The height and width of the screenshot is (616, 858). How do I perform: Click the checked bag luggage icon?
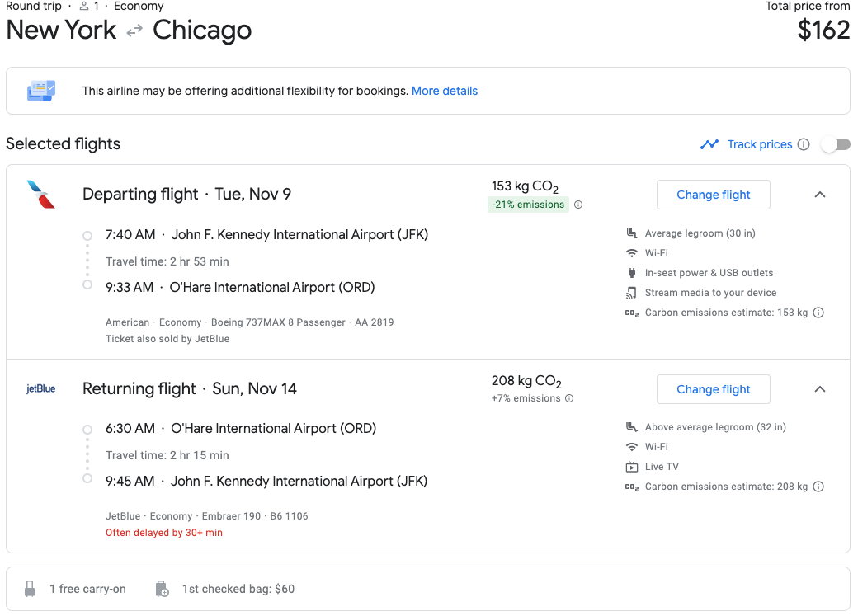click(x=163, y=589)
